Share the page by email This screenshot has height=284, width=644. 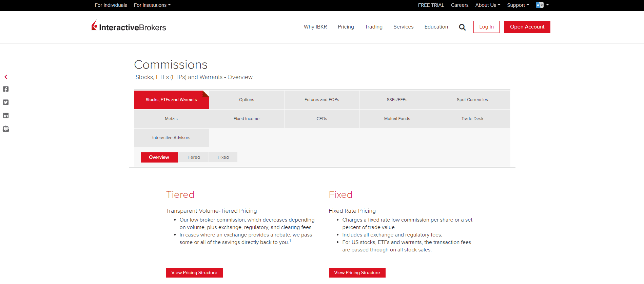(6, 129)
